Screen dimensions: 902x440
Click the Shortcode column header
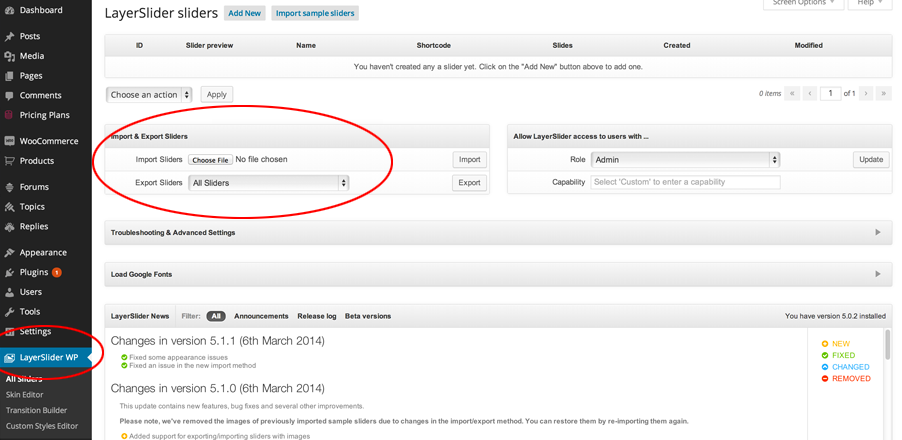434,45
